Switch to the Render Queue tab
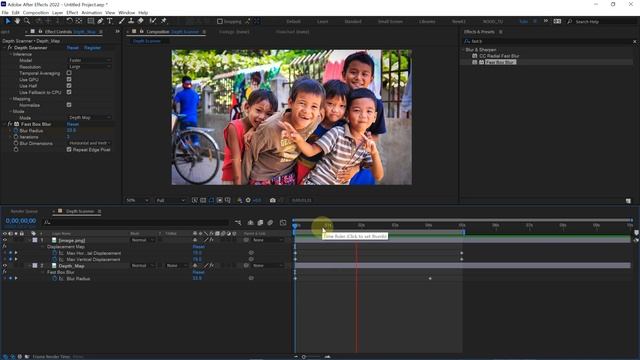Viewport: 640px width, 360px height. pos(24,211)
